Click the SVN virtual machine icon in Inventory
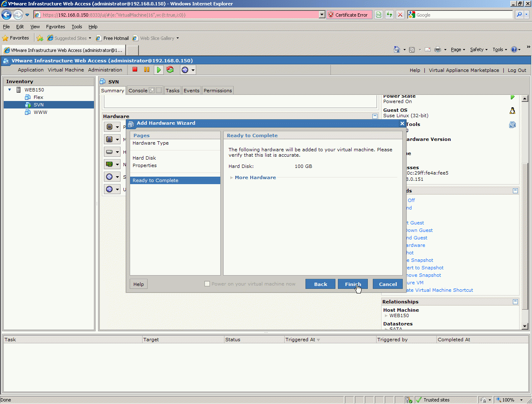 coord(28,105)
